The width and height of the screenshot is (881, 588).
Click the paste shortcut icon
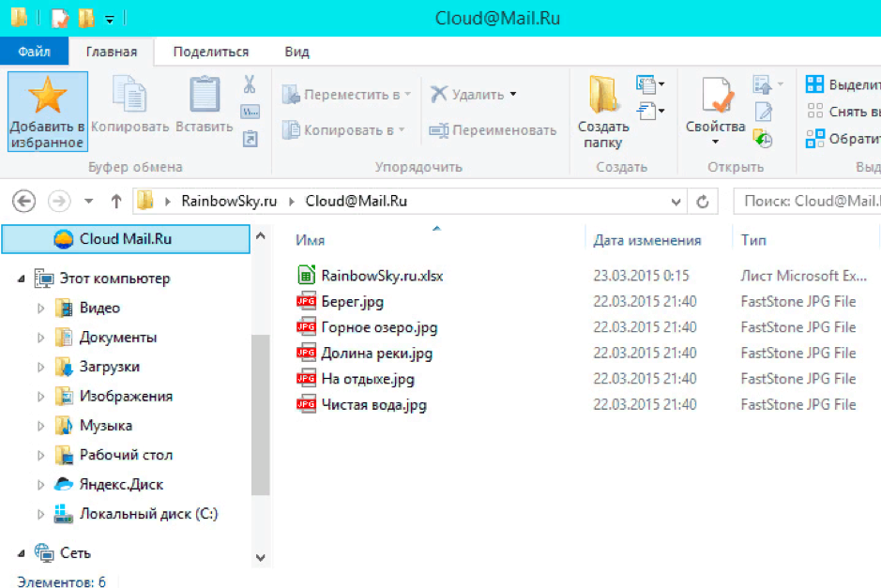250,138
